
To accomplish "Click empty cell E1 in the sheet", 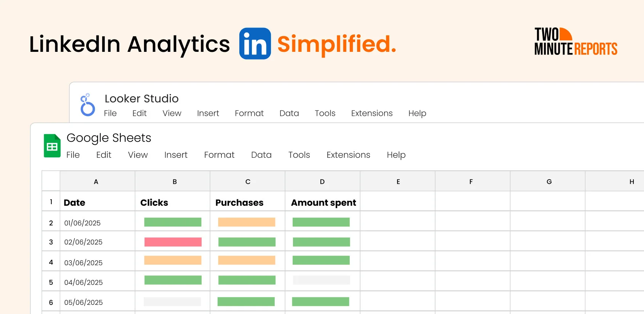I will 397,201.
